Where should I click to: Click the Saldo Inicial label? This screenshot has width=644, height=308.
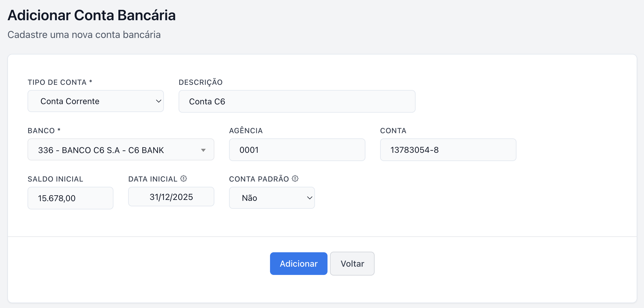click(x=55, y=179)
